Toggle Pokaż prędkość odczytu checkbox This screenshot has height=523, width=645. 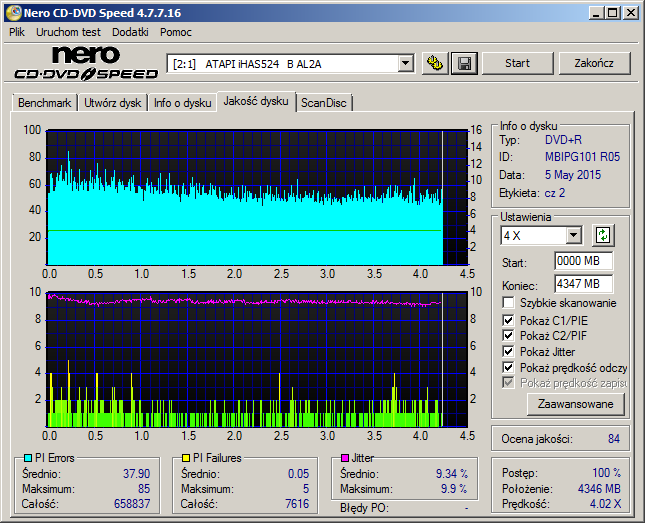[x=508, y=367]
